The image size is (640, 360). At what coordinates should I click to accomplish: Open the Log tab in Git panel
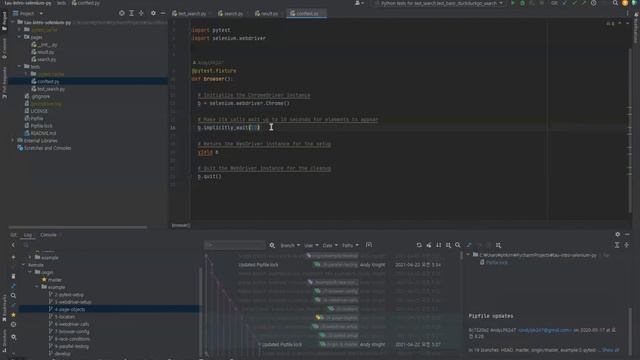coord(28,235)
